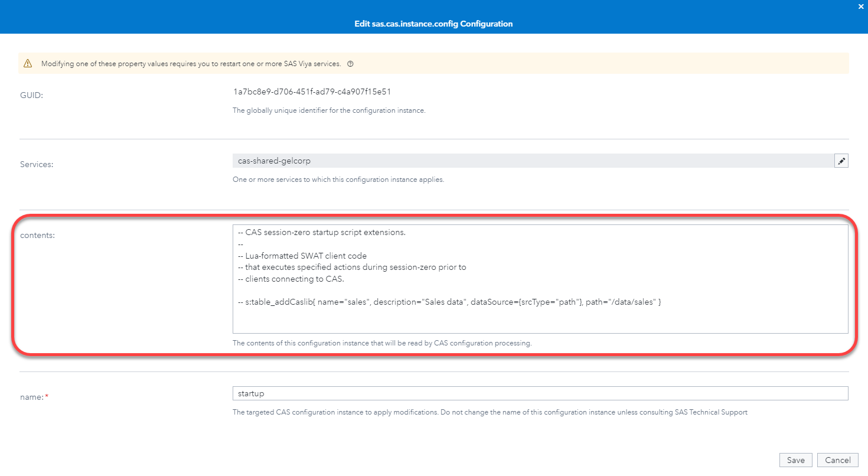Click the 'globally unique identifier' description text

(329, 110)
